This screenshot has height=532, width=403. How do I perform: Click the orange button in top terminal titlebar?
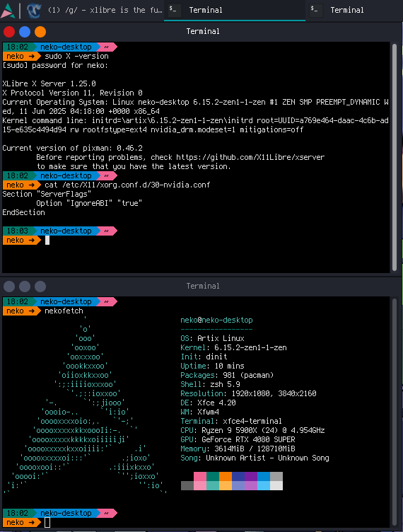(40, 32)
